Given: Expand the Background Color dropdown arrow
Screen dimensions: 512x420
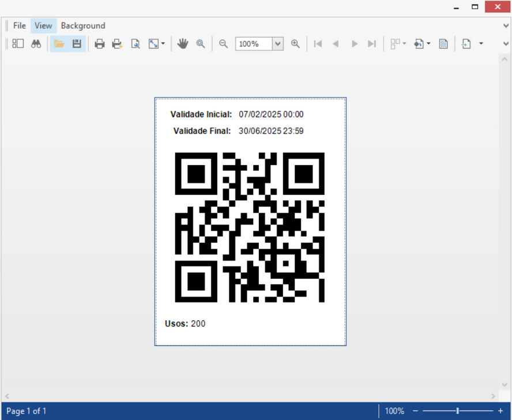Looking at the screenshot, I should (428, 43).
